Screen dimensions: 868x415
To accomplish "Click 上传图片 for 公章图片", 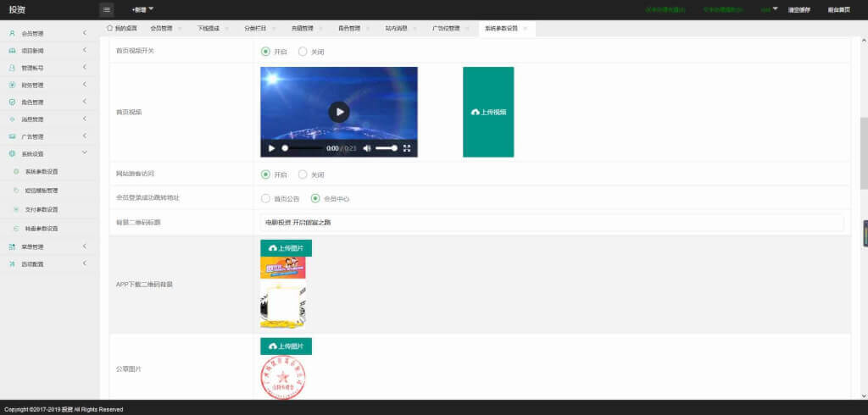I will (287, 346).
